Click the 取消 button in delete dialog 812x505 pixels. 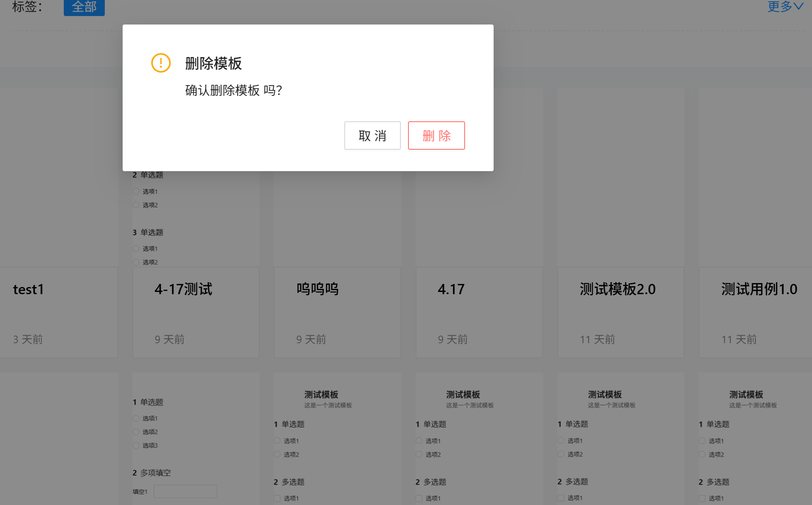click(372, 135)
